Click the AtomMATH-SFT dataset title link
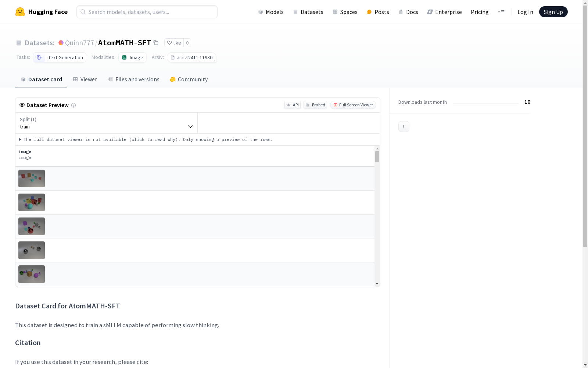Screen dimensions: 588x368 tap(125, 43)
